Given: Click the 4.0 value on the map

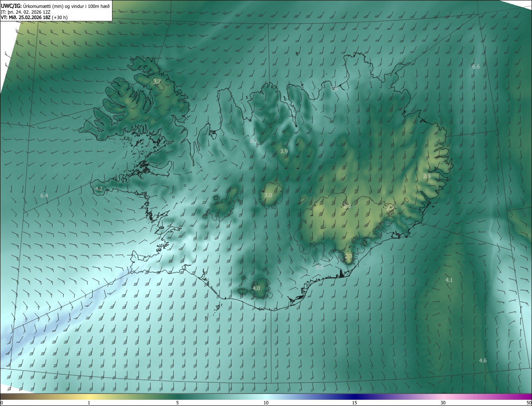Looking at the screenshot, I should pyautogui.click(x=256, y=288).
